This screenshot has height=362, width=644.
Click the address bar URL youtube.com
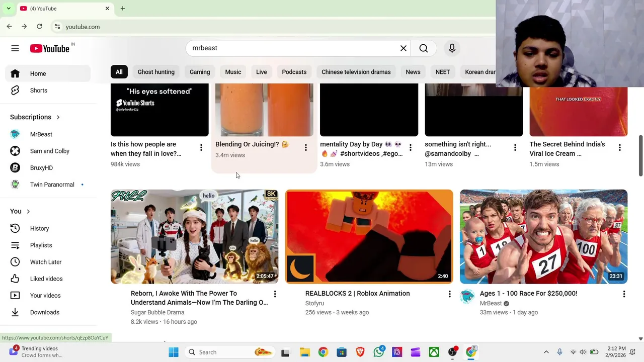tap(83, 27)
